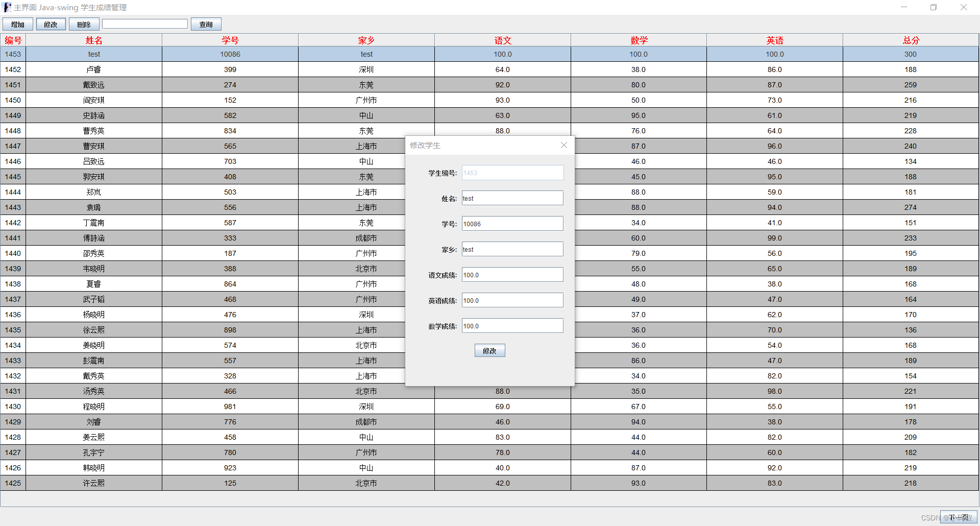Viewport: 980px width, 526px height.
Task: Select the name cell 卢睿
Action: click(94, 69)
